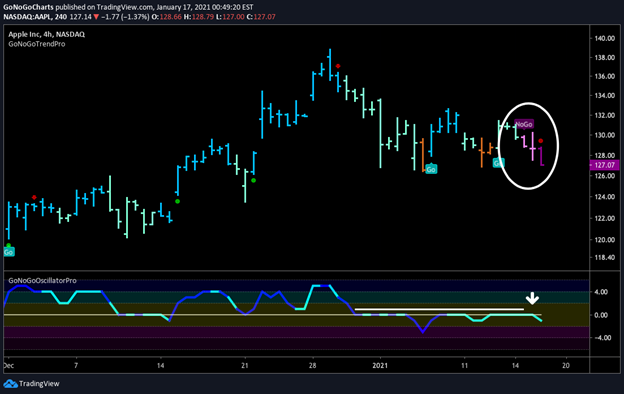Click the L:127.00 low value

tap(230, 17)
